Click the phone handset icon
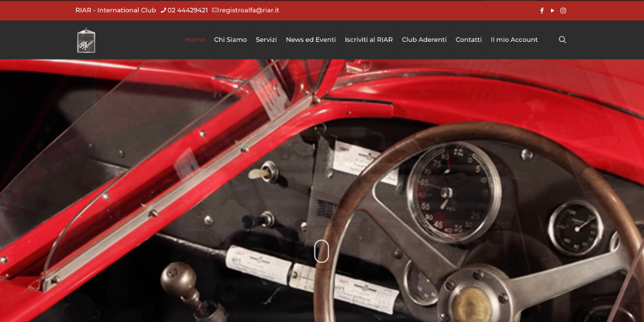This screenshot has width=644, height=322. coord(163,10)
